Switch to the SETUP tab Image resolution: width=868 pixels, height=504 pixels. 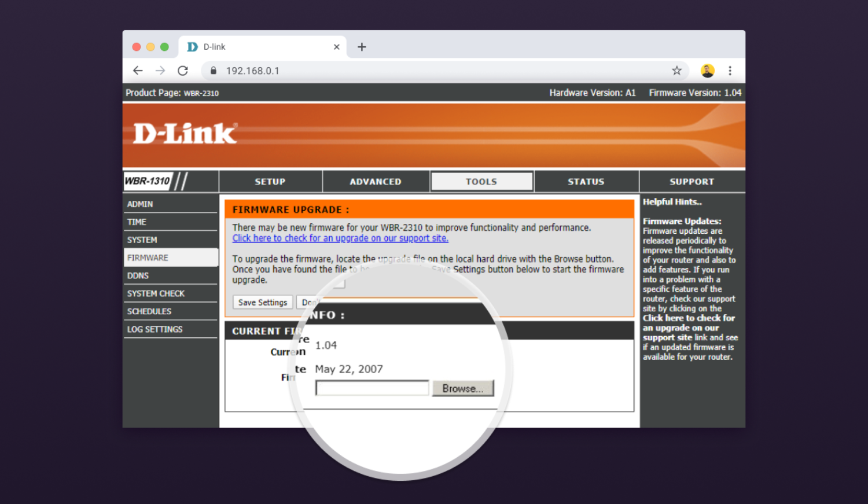coord(270,181)
